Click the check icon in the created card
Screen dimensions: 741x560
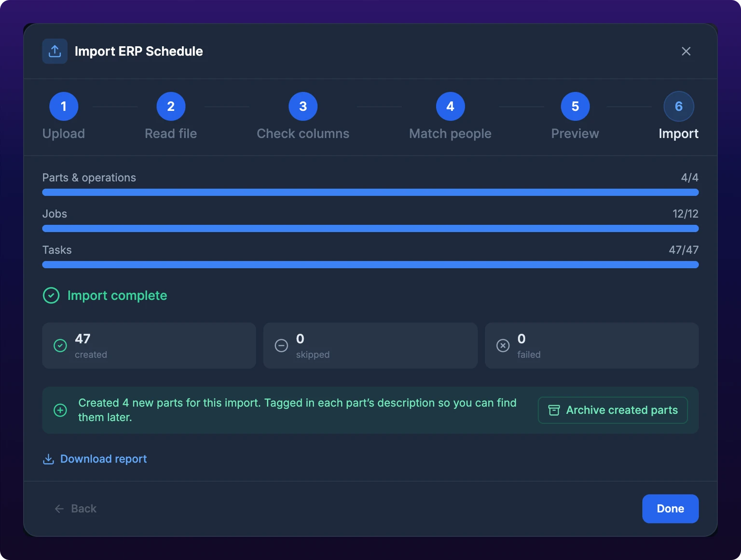60,345
